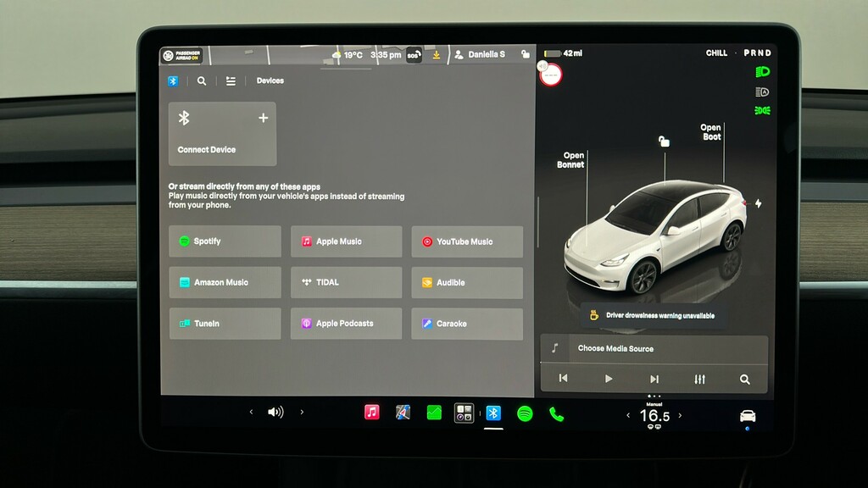Open the audio equalizer settings icon
The image size is (868, 488).
[x=699, y=380]
